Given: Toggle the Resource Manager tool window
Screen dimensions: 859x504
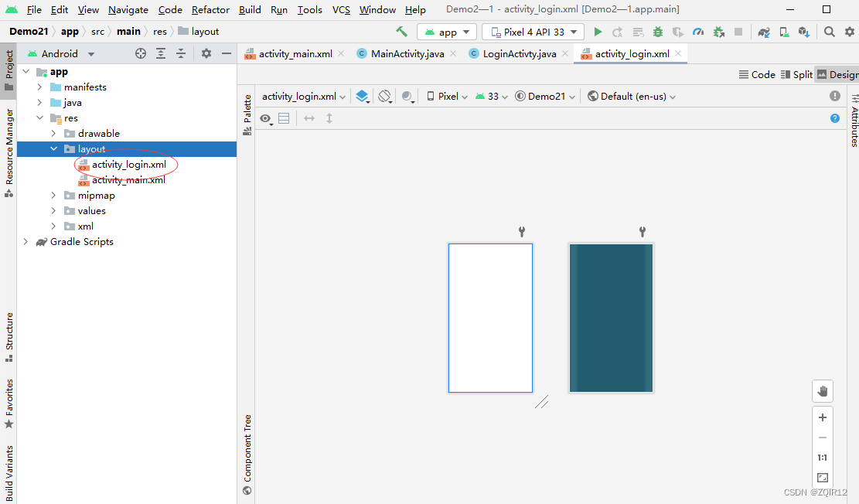Looking at the screenshot, I should click(x=9, y=152).
